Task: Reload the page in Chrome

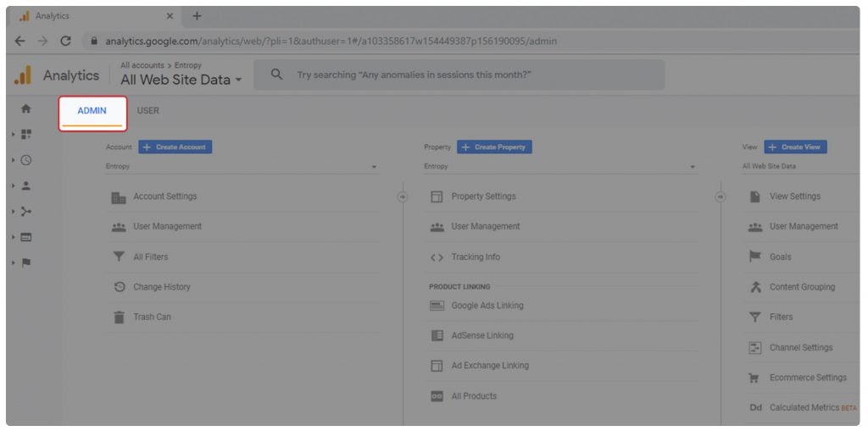Action: pos(65,41)
